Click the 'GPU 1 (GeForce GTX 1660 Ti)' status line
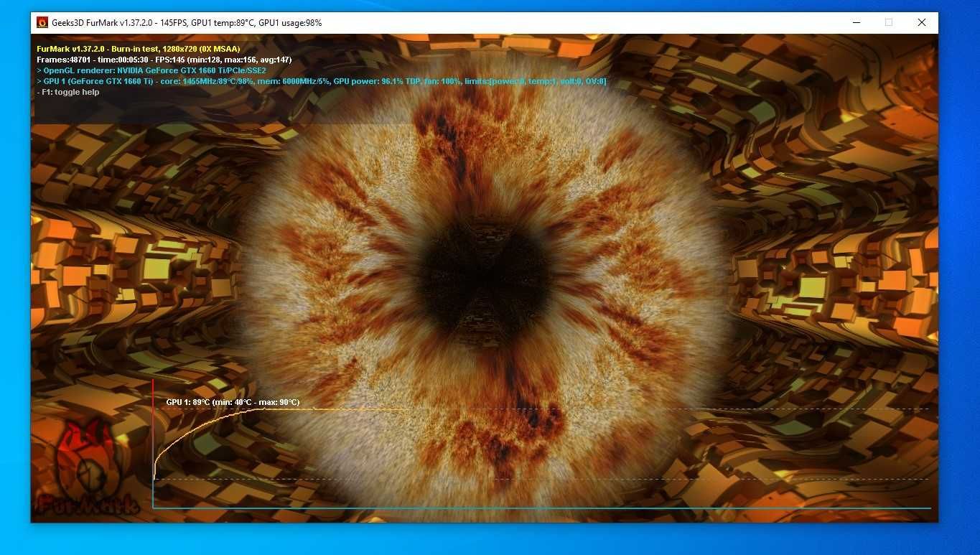 click(322, 81)
